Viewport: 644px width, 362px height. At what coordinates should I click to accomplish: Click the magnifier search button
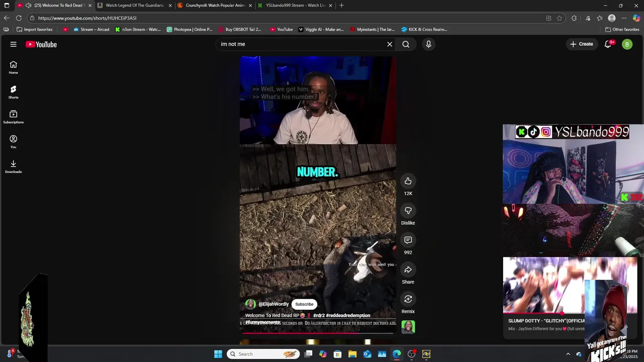(406, 44)
